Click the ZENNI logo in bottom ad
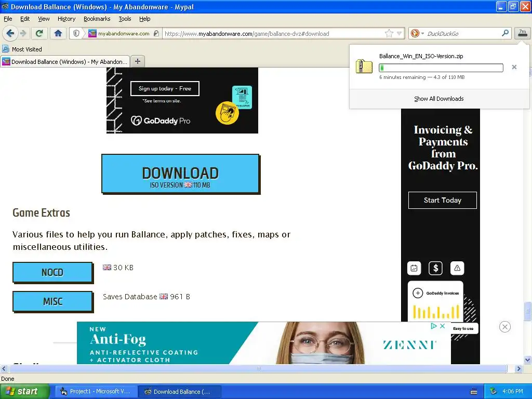This screenshot has width=532, height=399. point(409,345)
